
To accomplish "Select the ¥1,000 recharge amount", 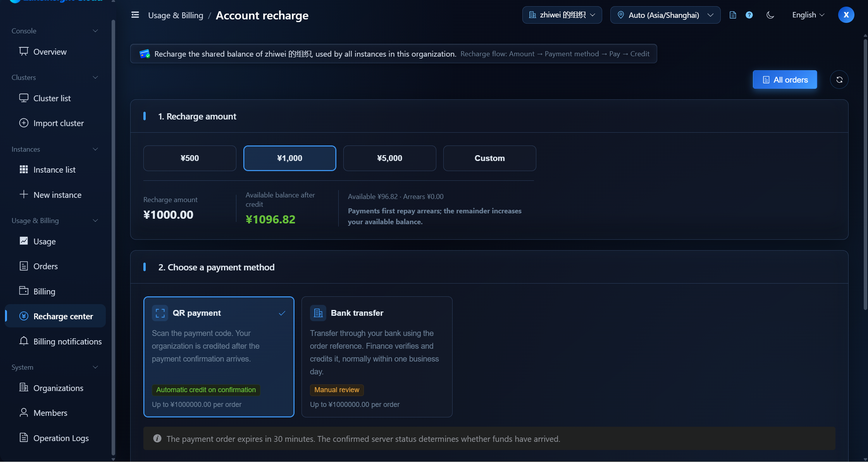I will [x=289, y=158].
